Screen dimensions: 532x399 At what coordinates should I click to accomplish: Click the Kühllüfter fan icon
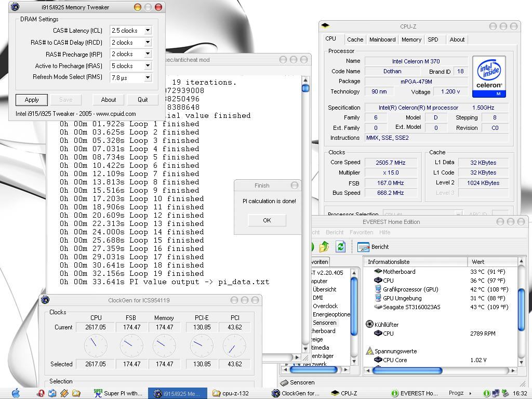(x=369, y=324)
